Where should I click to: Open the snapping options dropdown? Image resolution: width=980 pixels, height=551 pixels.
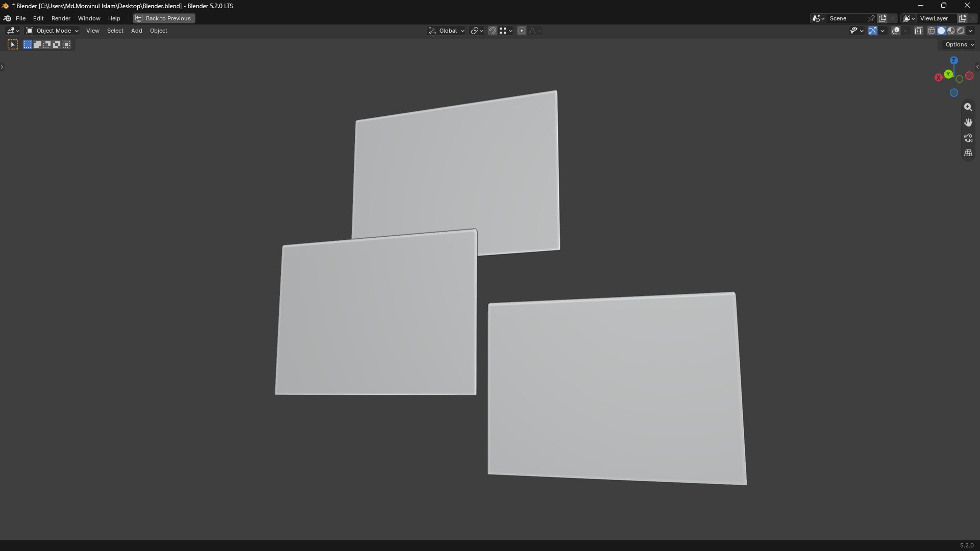coord(506,31)
